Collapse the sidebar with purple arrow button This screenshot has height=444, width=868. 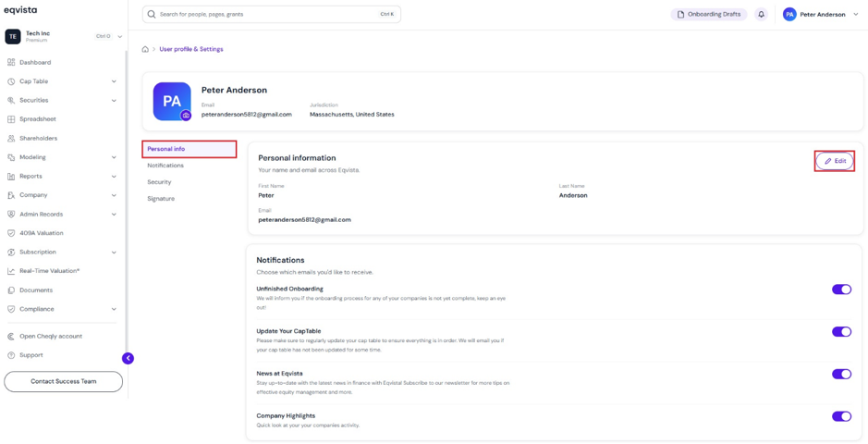128,358
